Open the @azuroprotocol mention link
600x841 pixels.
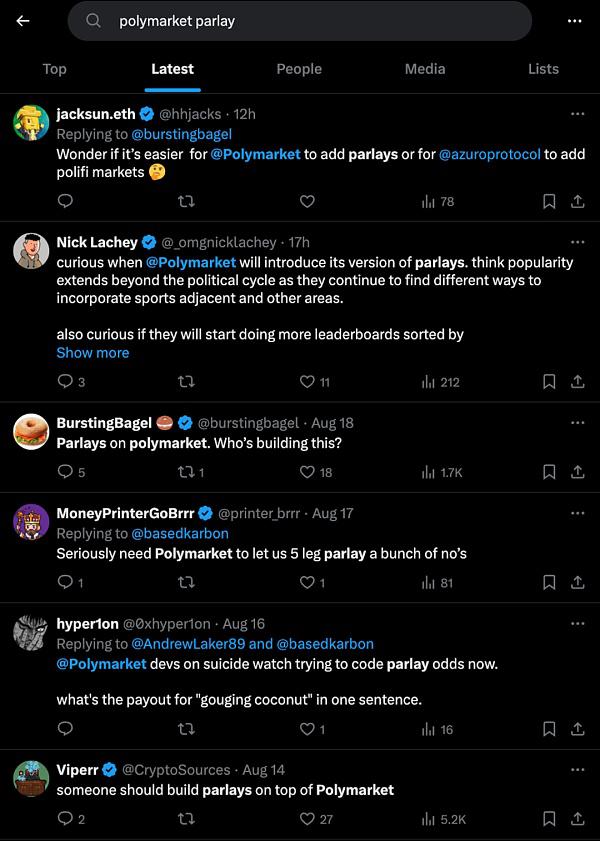coord(490,154)
